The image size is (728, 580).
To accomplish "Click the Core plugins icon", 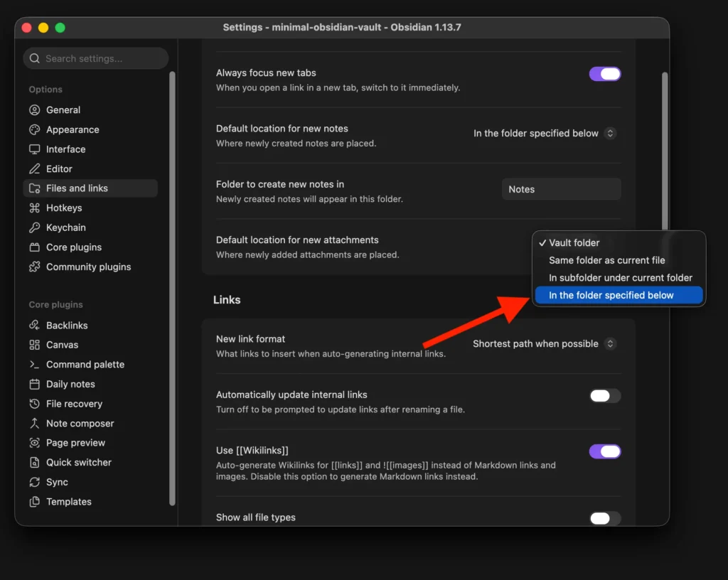I will [x=34, y=247].
